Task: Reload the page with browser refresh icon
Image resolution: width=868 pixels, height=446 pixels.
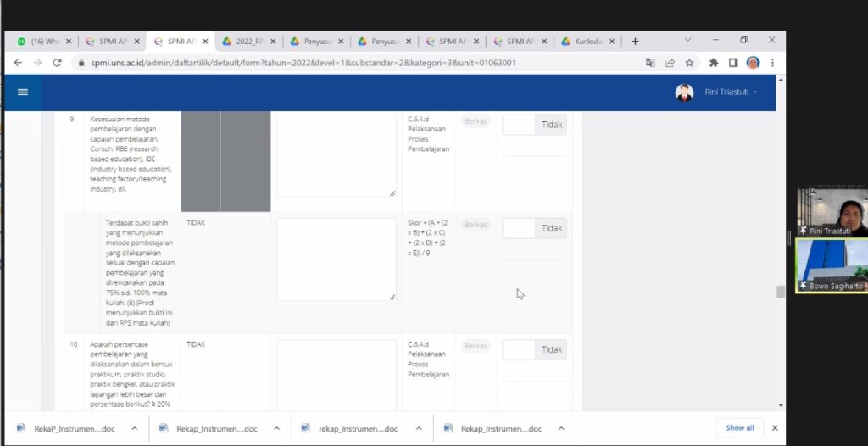Action: coord(58,63)
